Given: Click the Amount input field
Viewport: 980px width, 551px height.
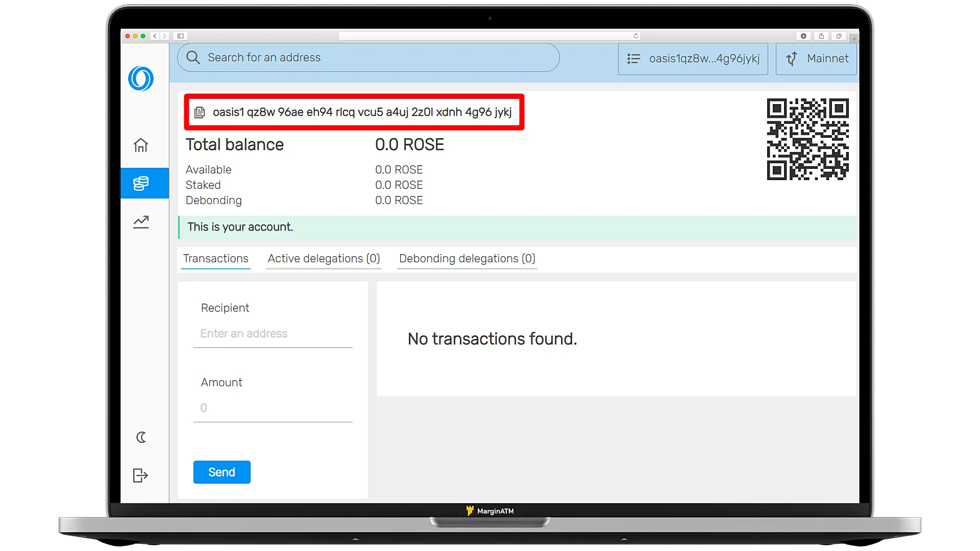Looking at the screenshot, I should [273, 408].
